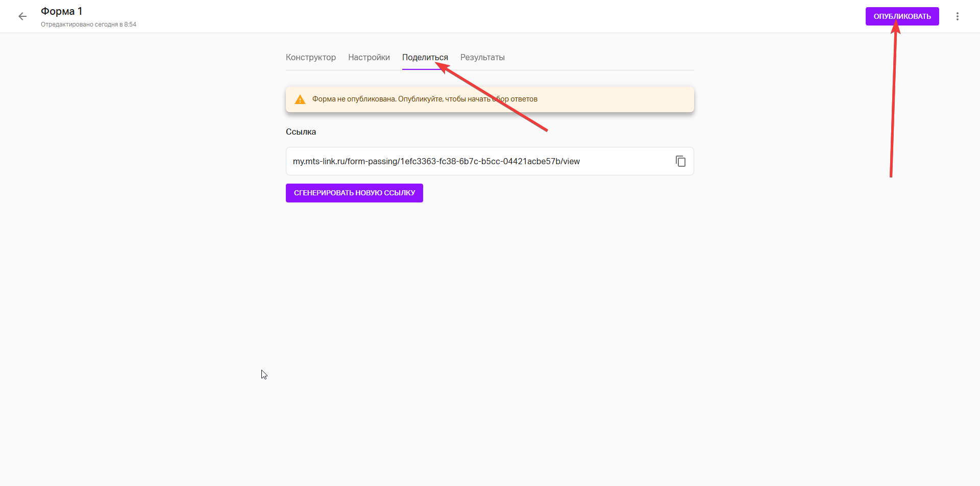Open the three-dot more options menu

(x=957, y=16)
